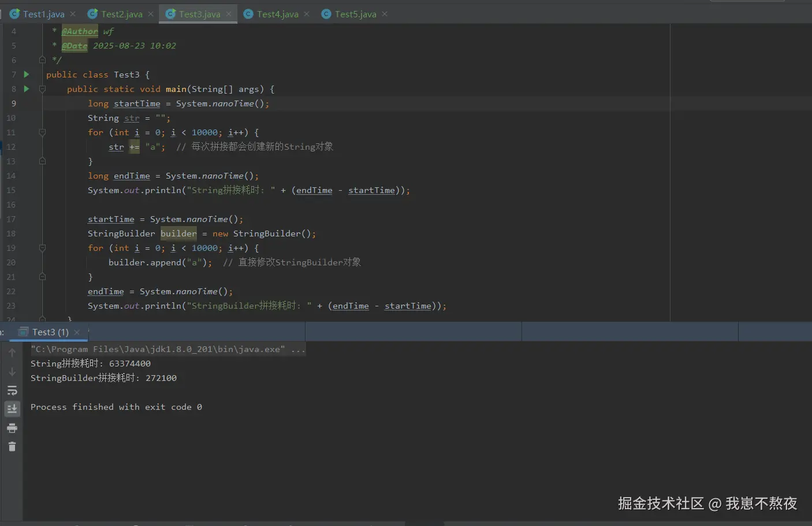Click the Test5.java class icon
This screenshot has width=812, height=526.
tap(326, 14)
